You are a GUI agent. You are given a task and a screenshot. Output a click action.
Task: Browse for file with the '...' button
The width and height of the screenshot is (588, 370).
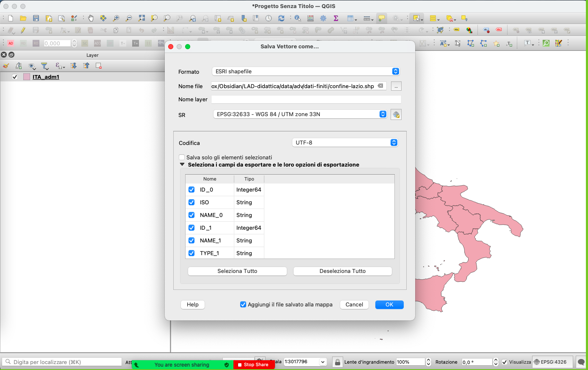point(396,86)
